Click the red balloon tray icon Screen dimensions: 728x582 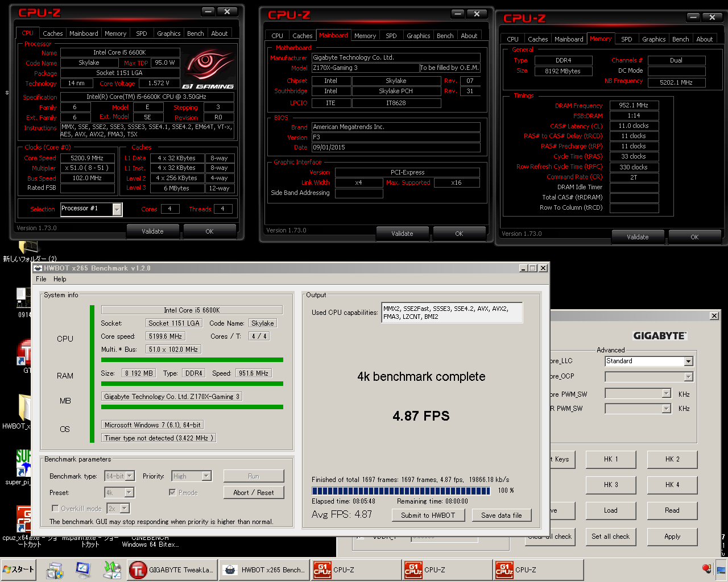(x=706, y=569)
